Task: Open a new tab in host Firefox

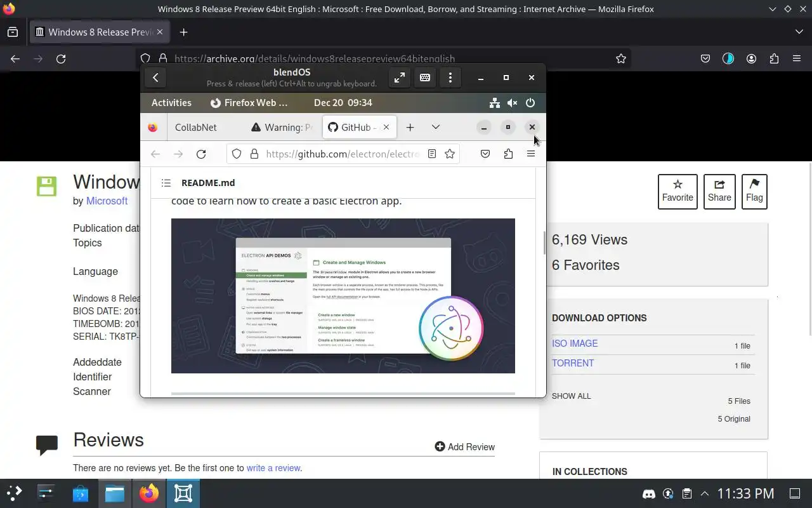Action: tap(183, 32)
